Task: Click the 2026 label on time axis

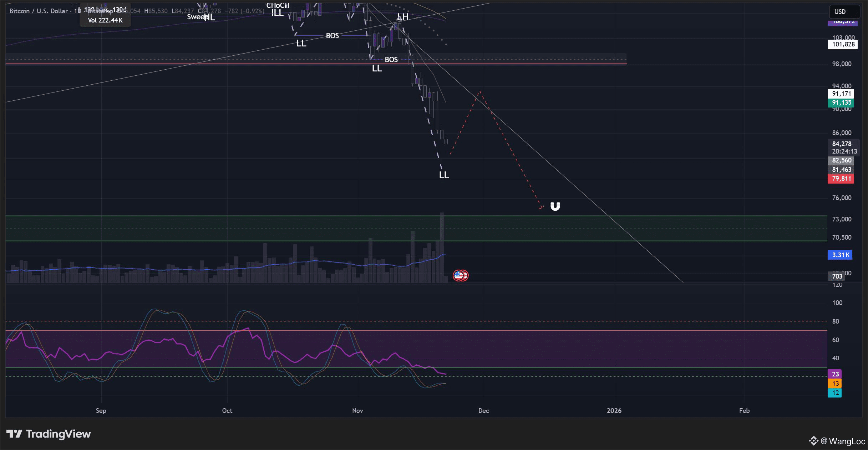Action: tap(614, 410)
